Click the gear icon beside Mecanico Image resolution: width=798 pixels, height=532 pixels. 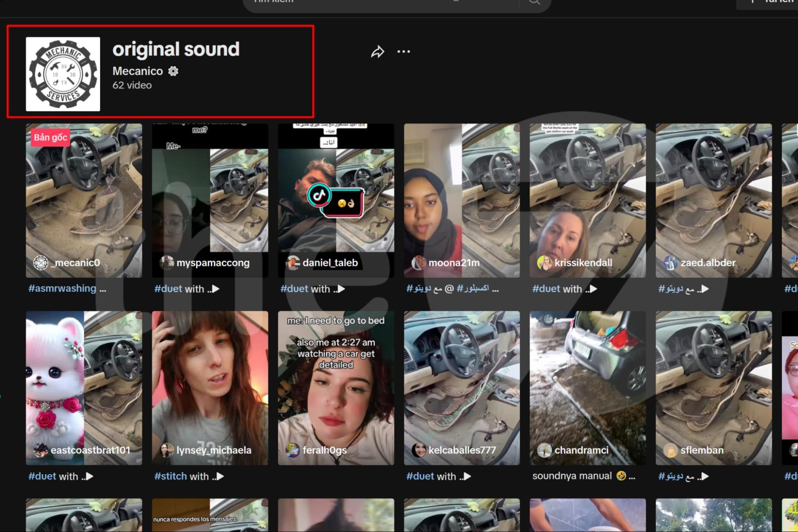tap(173, 71)
